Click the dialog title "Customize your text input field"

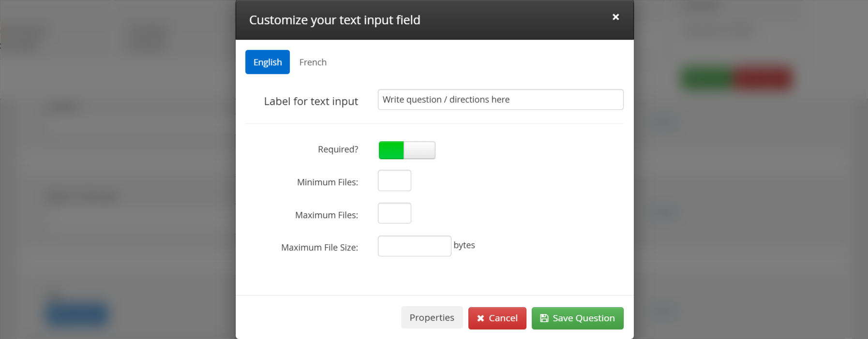334,20
